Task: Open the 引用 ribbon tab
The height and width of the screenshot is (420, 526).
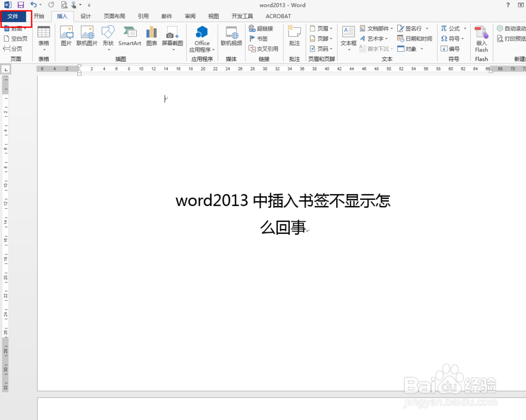Action: click(x=143, y=16)
